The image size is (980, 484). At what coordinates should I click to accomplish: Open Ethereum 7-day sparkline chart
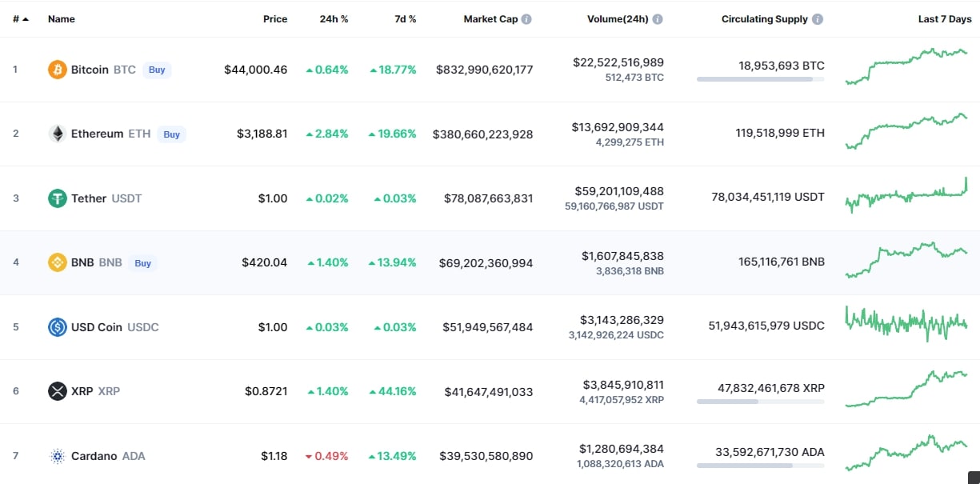pyautogui.click(x=906, y=130)
